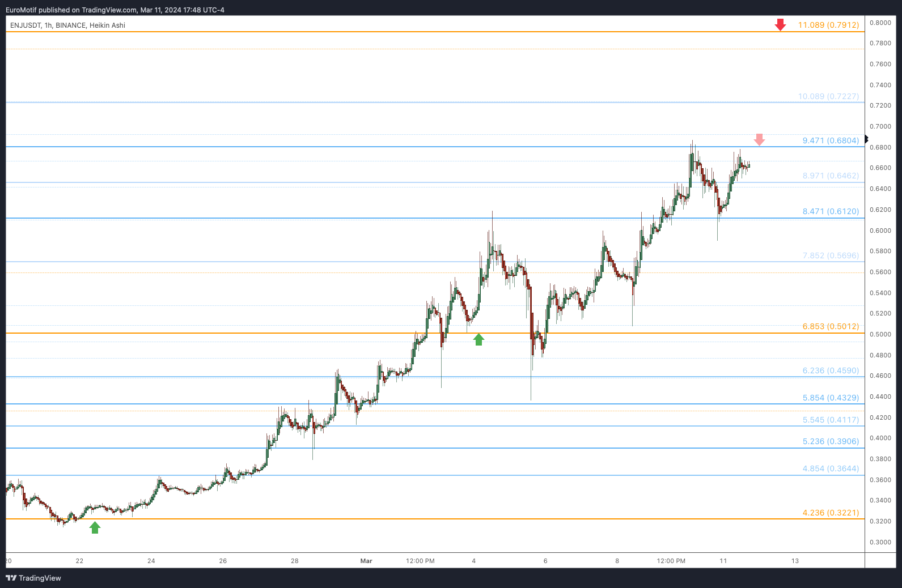This screenshot has height=588, width=902.
Task: Click 0.5000 on the price axis
Action: click(x=880, y=334)
